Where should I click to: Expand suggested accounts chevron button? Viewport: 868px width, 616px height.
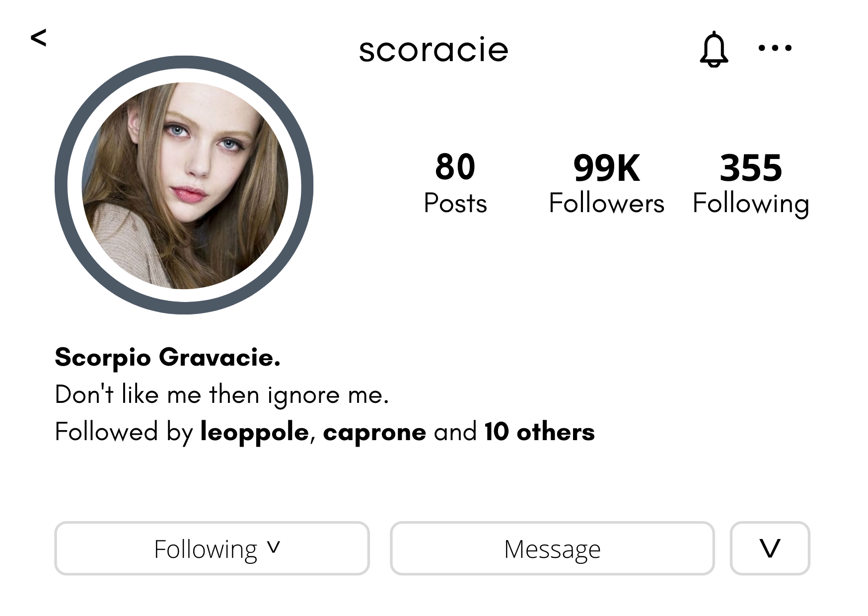[770, 548]
